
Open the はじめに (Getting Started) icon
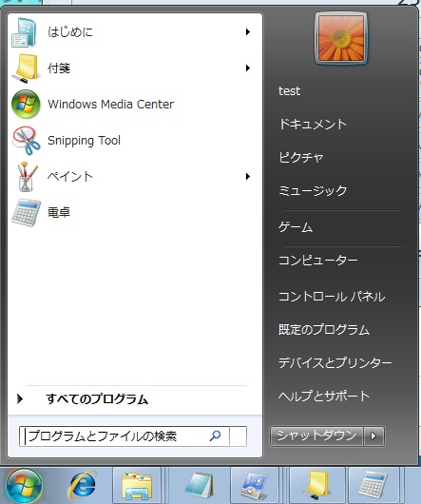tap(24, 32)
